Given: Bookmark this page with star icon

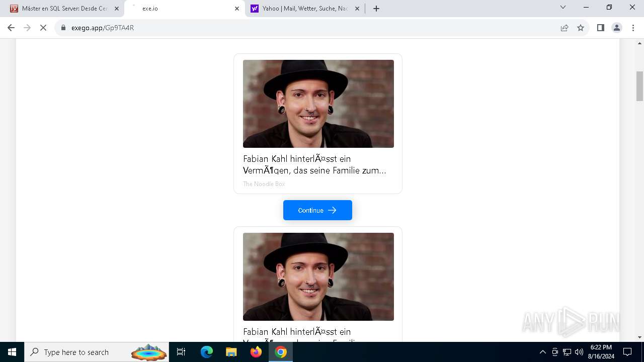Looking at the screenshot, I should click(x=581, y=28).
